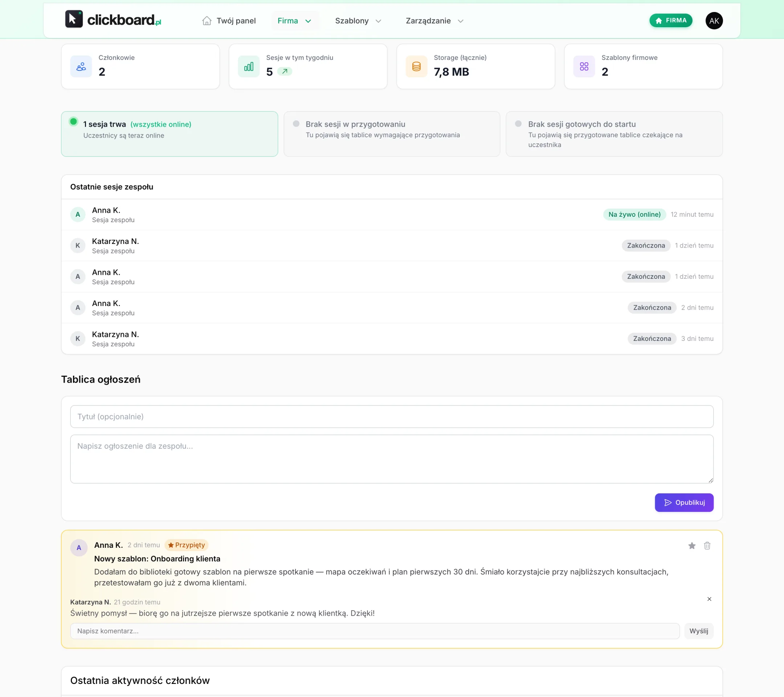Select 'Brak sesji w przygotowaniu' card

(x=392, y=134)
